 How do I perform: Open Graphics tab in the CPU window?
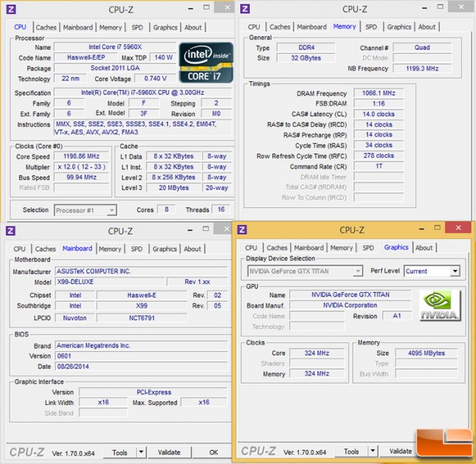[165, 27]
